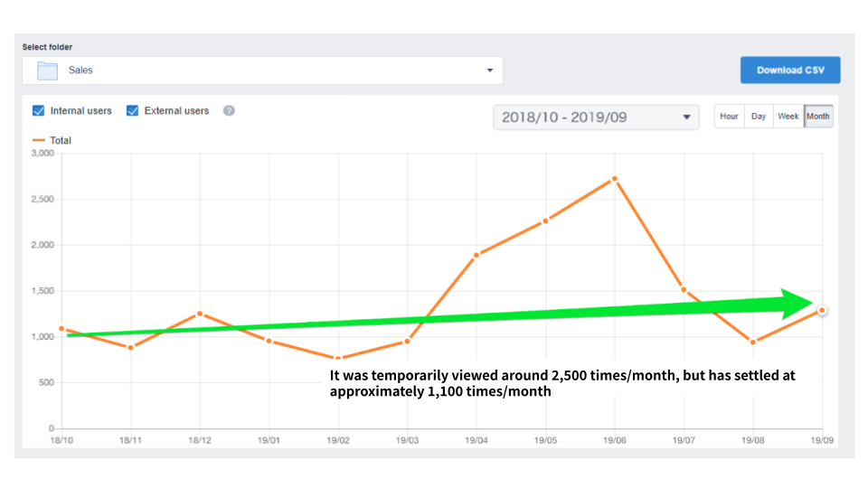
Task: Click the Download CSV button
Action: (x=789, y=70)
